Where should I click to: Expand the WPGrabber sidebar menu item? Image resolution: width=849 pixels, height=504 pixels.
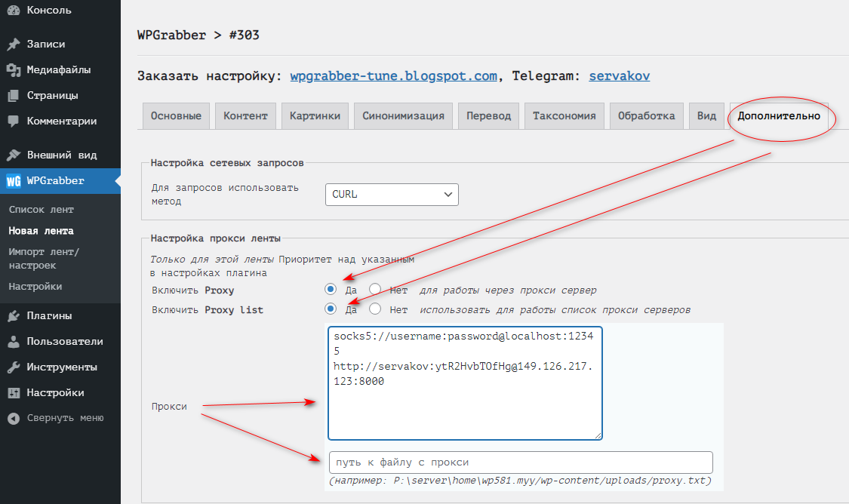(56, 181)
